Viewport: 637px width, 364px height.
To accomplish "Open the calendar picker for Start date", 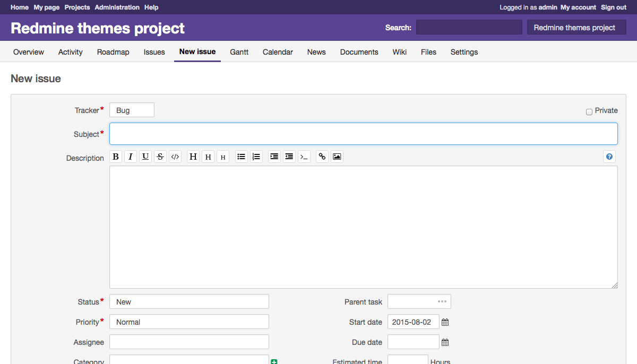I will (x=444, y=322).
